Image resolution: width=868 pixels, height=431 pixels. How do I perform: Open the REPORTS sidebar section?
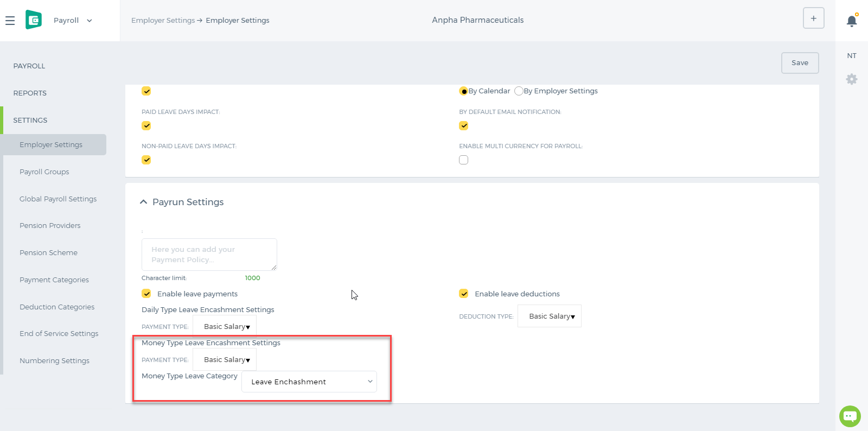coord(30,93)
